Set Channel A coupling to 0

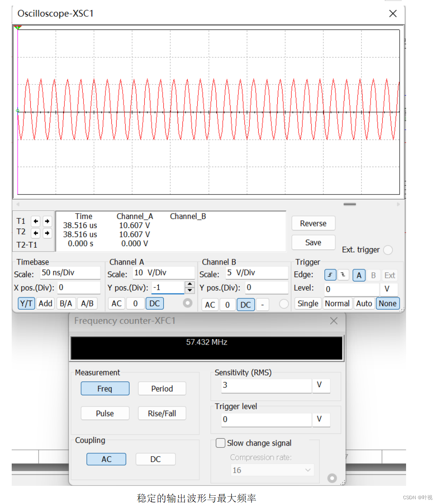[135, 304]
